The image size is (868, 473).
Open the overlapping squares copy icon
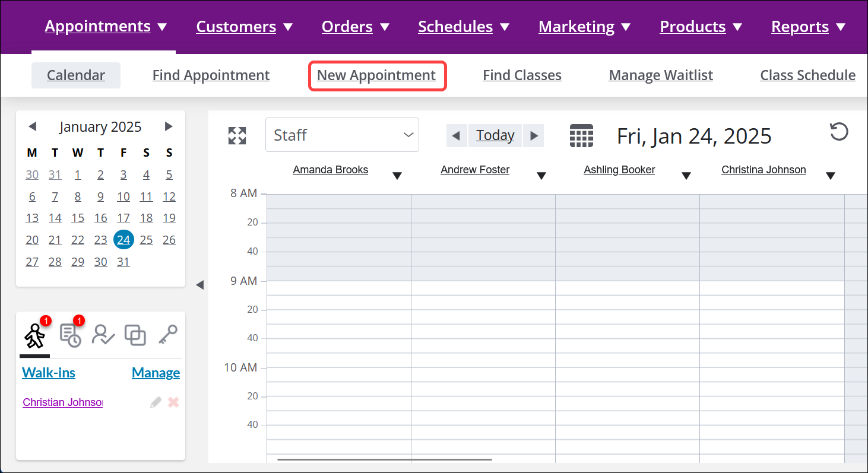(135, 335)
